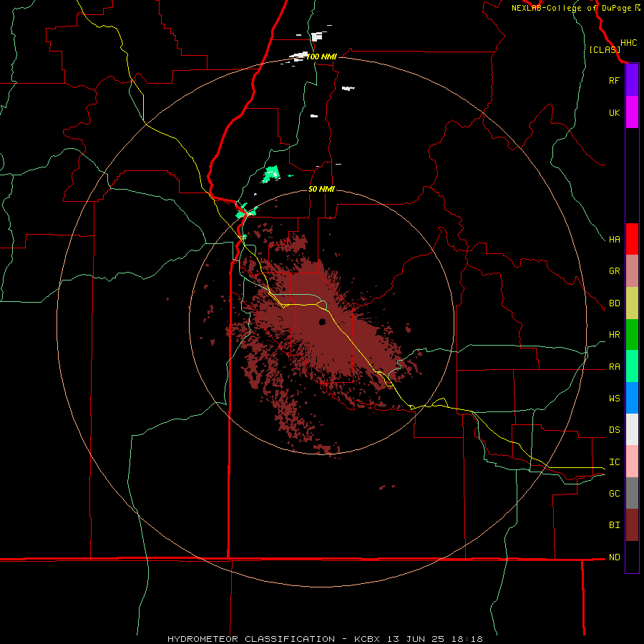Click the HR legend label

pos(614,335)
